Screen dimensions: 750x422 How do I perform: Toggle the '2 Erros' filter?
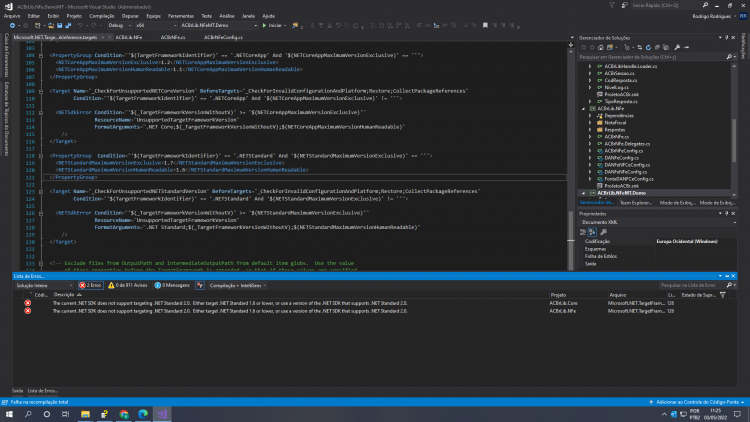pos(90,285)
